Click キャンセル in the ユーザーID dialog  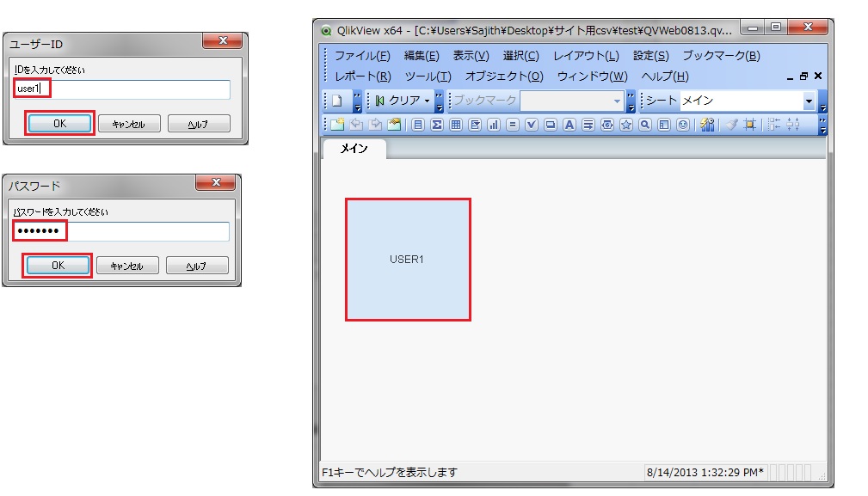[x=129, y=124]
